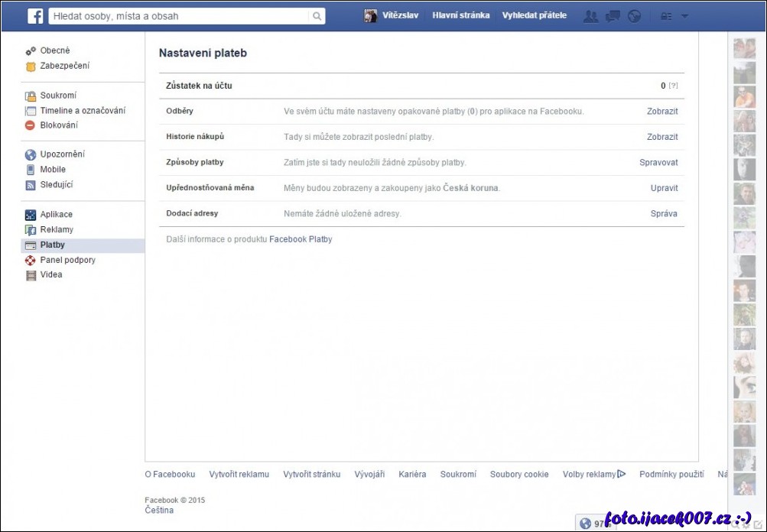
Task: Expand the account dropdown arrow
Action: (x=684, y=16)
